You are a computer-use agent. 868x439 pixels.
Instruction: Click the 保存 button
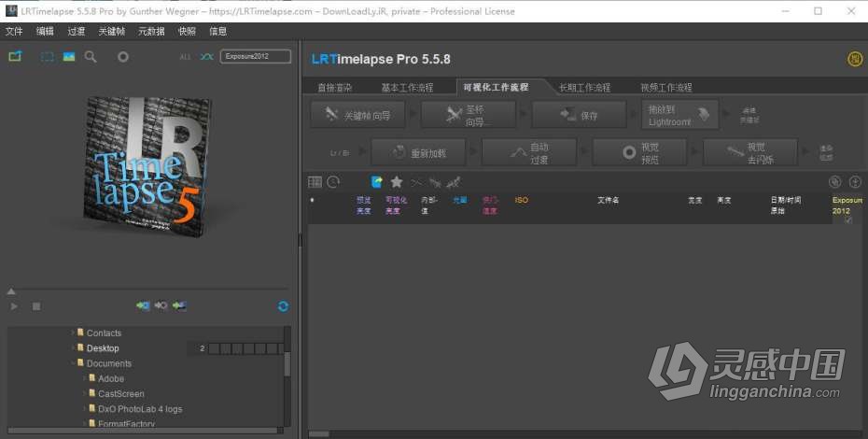coord(579,115)
